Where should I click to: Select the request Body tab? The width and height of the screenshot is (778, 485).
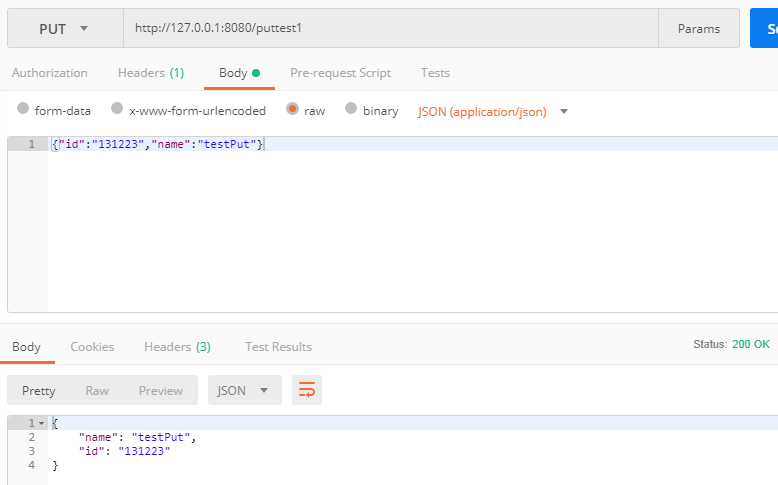tap(239, 73)
